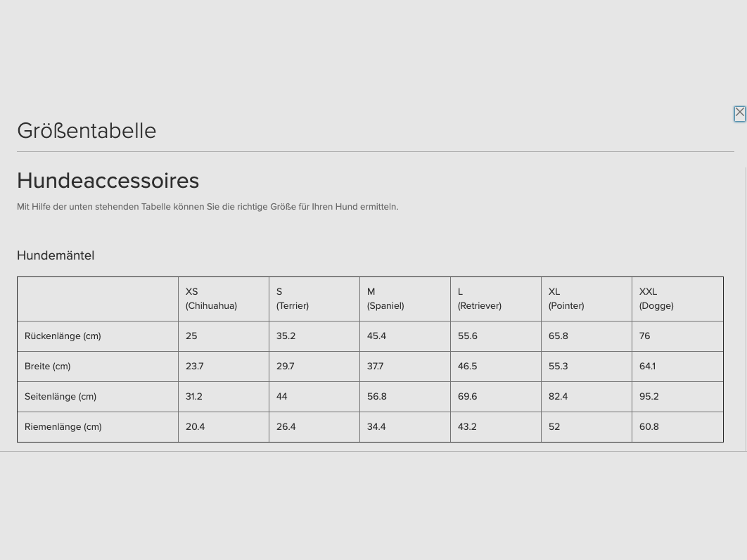The image size is (747, 560).
Task: Click the 69.6 Seitenlänge cell for L
Action: [x=468, y=397]
